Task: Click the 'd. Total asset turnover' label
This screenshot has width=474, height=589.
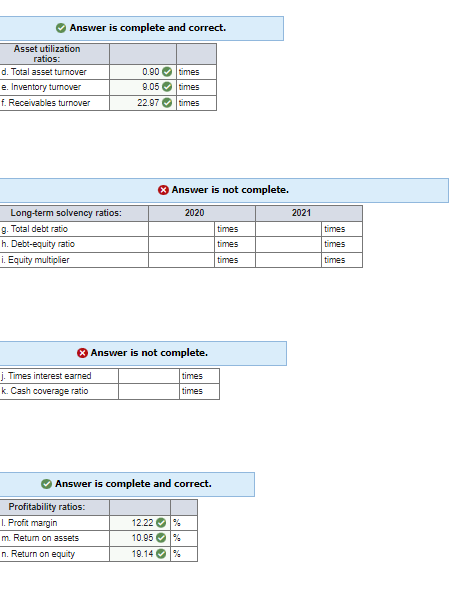Action: click(44, 72)
